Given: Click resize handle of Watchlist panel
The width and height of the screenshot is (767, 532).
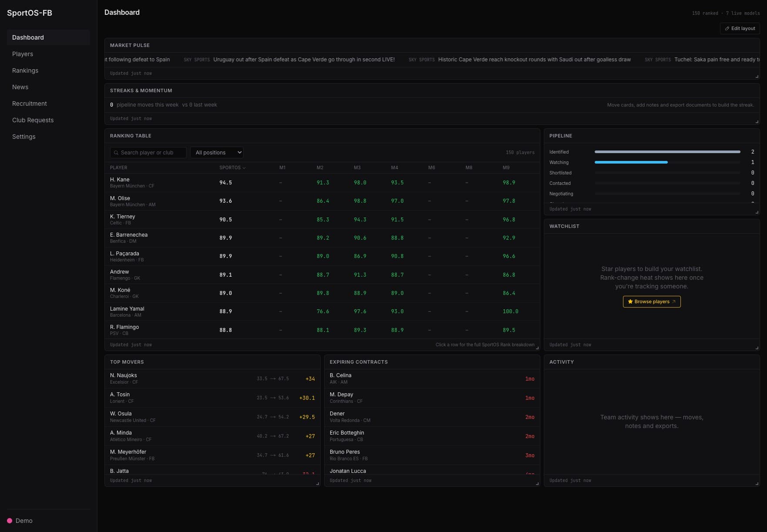Looking at the screenshot, I should click(x=757, y=348).
